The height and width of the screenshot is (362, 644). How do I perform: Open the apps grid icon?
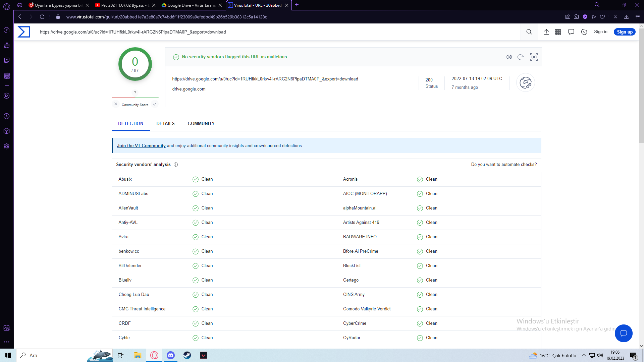(x=558, y=32)
